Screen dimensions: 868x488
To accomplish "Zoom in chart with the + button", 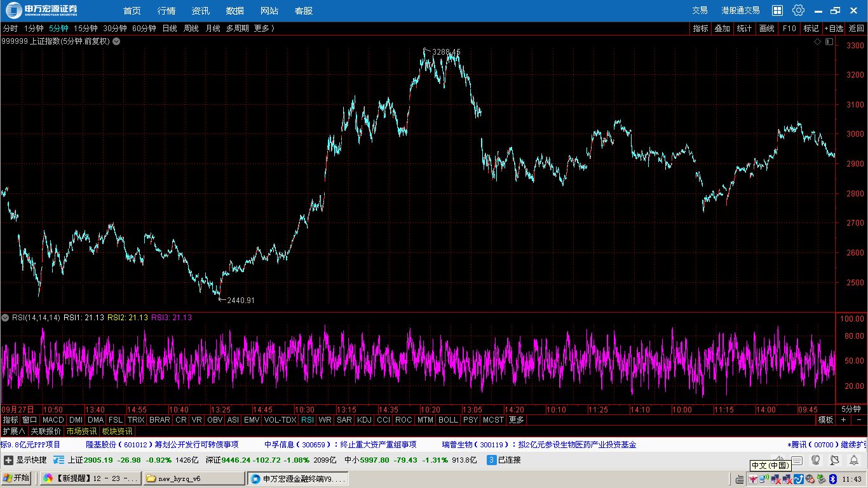I will 844,420.
